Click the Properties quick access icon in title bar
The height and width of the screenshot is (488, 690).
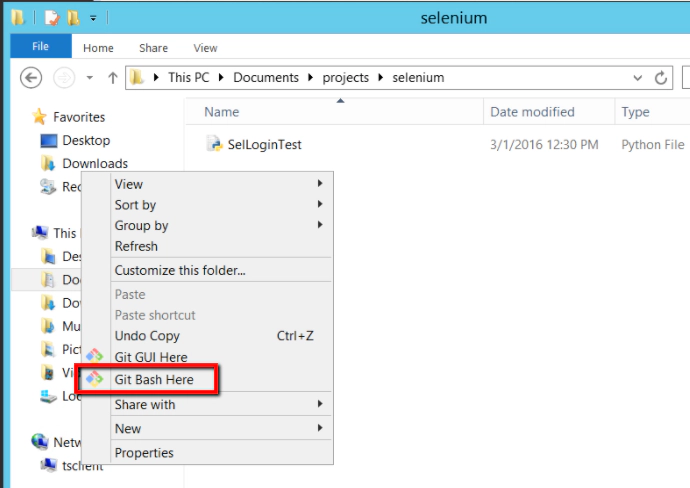(52, 18)
